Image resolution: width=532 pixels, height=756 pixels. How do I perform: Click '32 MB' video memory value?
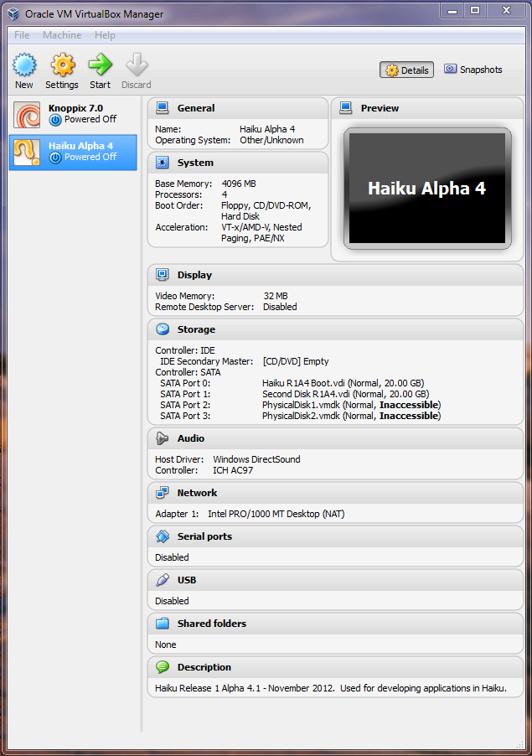click(276, 296)
